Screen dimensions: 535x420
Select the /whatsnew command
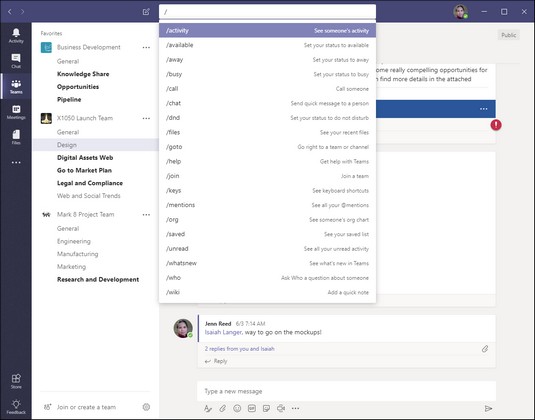(268, 263)
